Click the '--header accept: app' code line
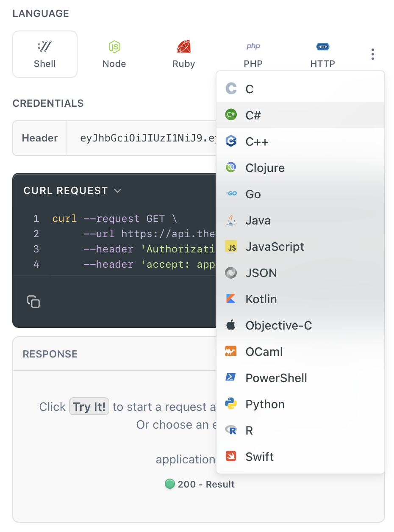Image resolution: width=394 pixels, height=532 pixels. [x=150, y=264]
